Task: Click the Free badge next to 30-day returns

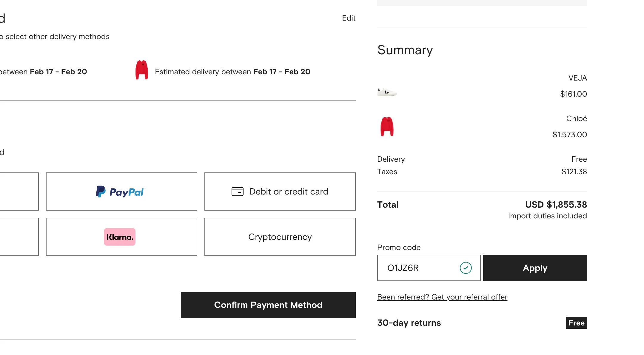Action: point(576,323)
